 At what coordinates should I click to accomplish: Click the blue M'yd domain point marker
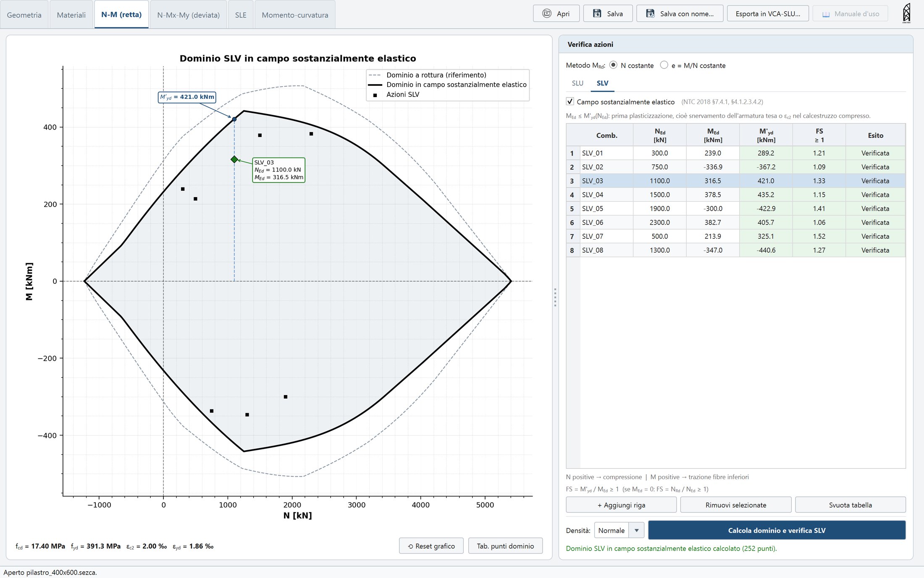[234, 119]
